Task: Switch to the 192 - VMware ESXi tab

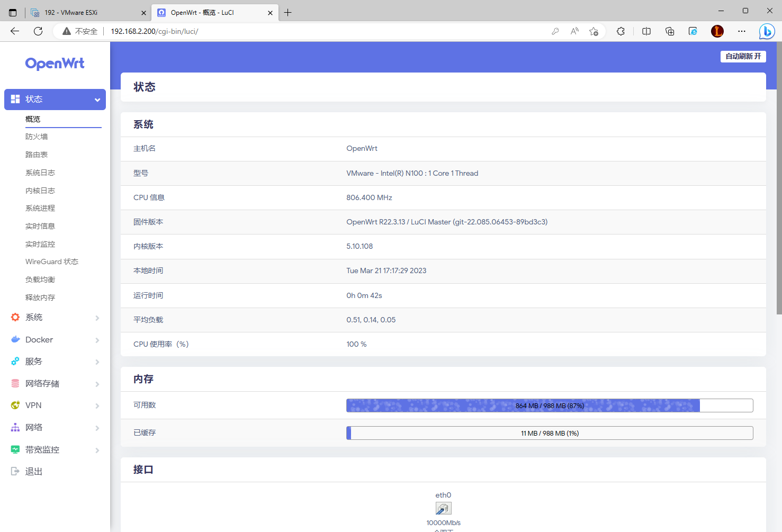Action: click(x=88, y=13)
